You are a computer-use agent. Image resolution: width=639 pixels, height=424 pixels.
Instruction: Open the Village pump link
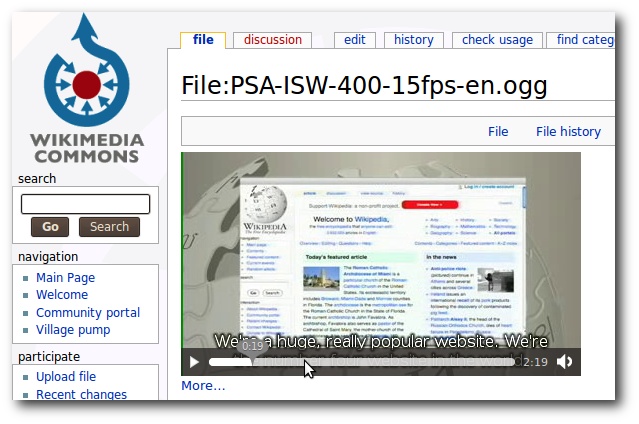click(x=73, y=330)
